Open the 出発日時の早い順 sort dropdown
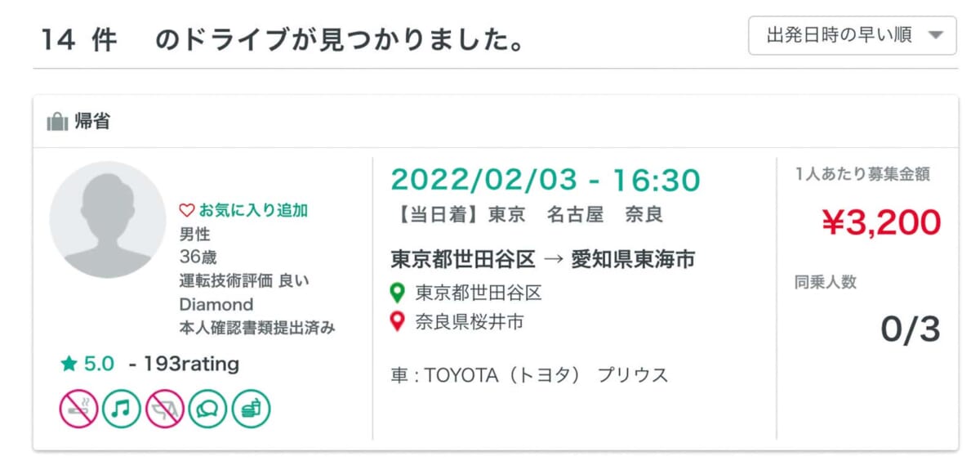980x461 pixels. point(852,36)
